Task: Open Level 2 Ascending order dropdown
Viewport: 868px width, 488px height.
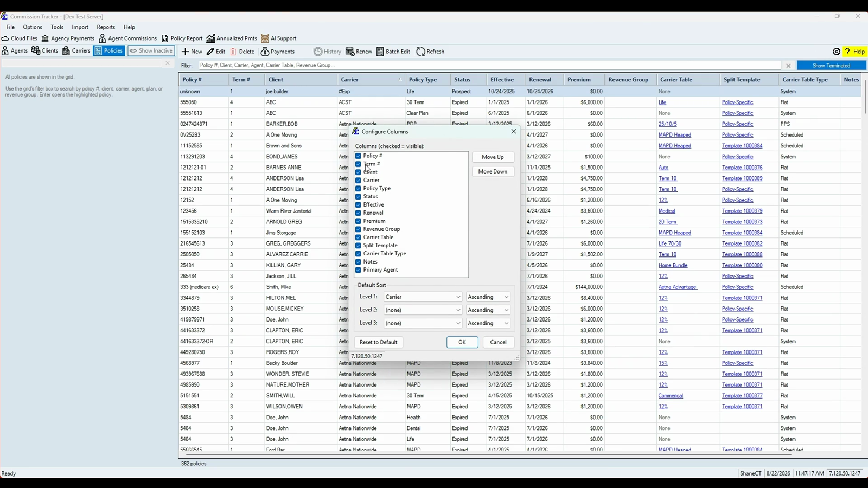Action: 488,310
